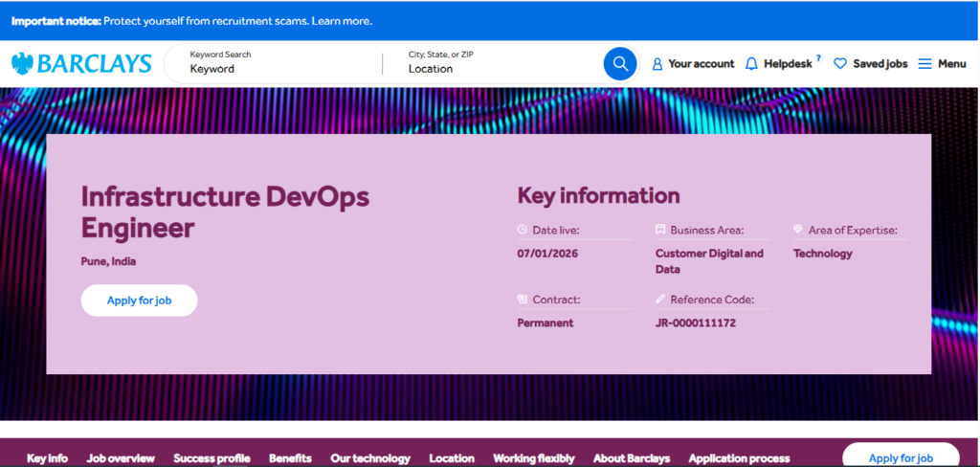Open the Learn more scam notice link
This screenshot has width=980, height=467.
pos(342,21)
